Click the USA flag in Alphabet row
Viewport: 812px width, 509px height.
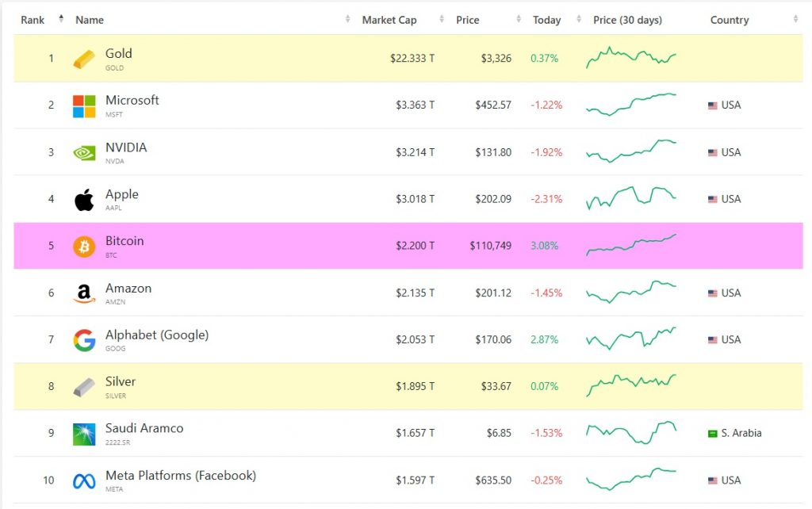[x=713, y=340]
